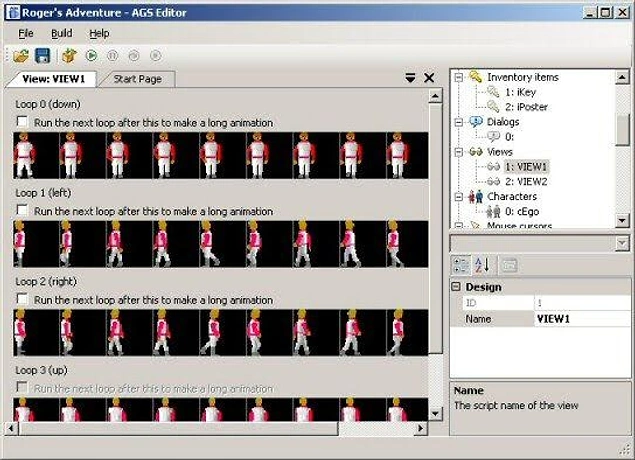Collapse the Dialogs tree node
Viewport: 635px width, 460px height.
point(458,122)
